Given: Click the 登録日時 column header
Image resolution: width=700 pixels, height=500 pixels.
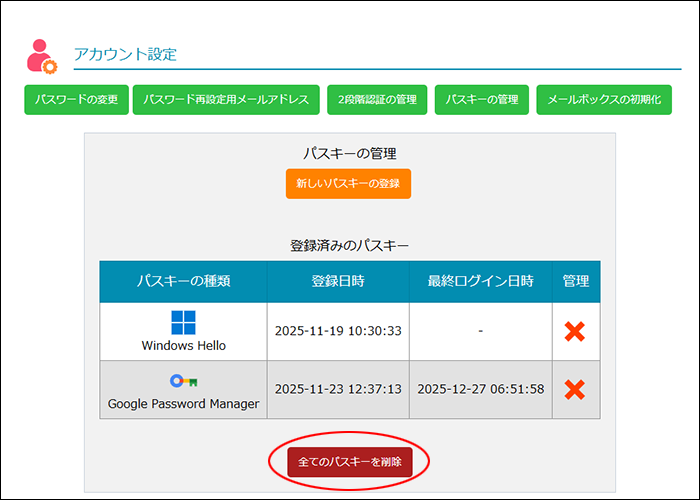Looking at the screenshot, I should pos(338,281).
